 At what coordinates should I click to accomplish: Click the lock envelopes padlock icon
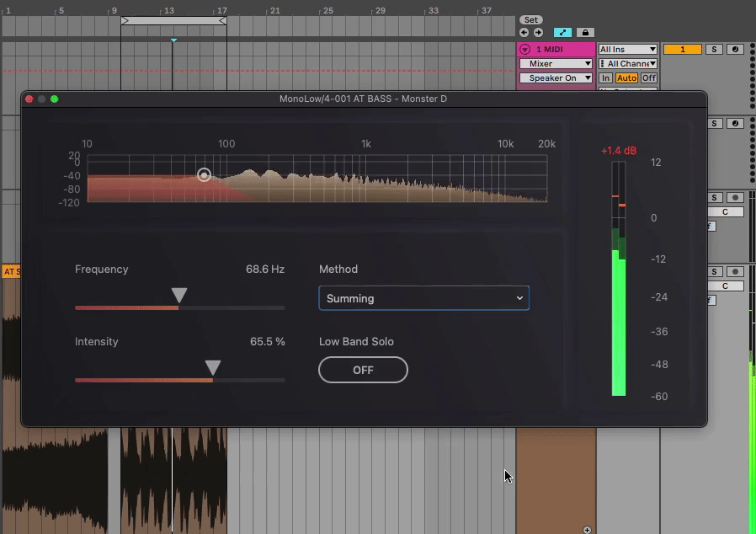tap(585, 33)
